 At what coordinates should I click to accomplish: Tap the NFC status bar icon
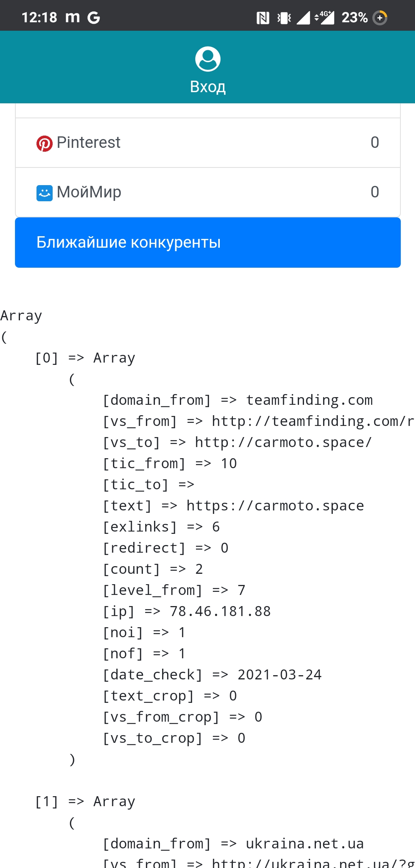point(263,18)
